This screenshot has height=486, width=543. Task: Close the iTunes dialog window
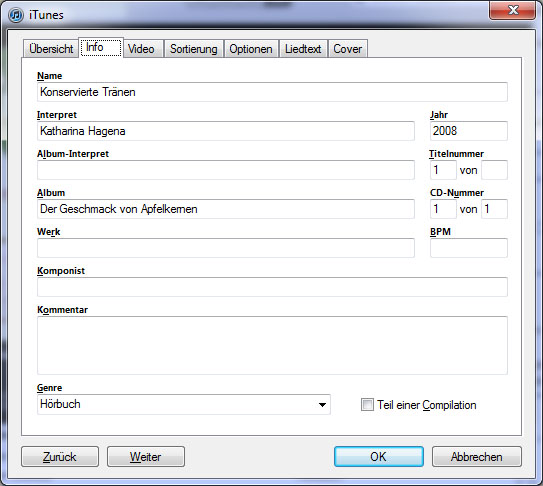click(x=512, y=10)
